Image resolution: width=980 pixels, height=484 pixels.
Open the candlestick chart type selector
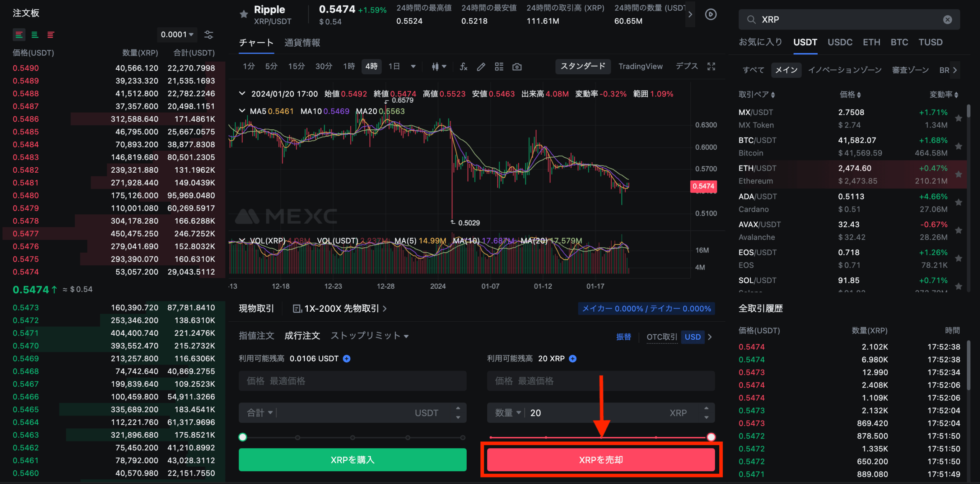tap(439, 67)
